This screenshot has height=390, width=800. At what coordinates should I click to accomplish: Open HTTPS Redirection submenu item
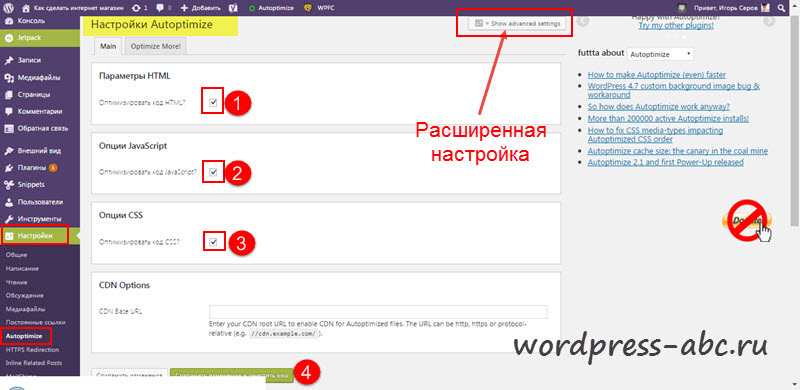(32, 350)
